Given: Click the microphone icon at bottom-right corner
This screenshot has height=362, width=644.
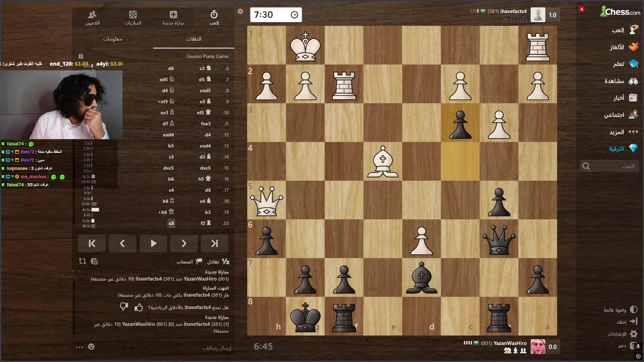Looking at the screenshot, I should click(638, 346).
